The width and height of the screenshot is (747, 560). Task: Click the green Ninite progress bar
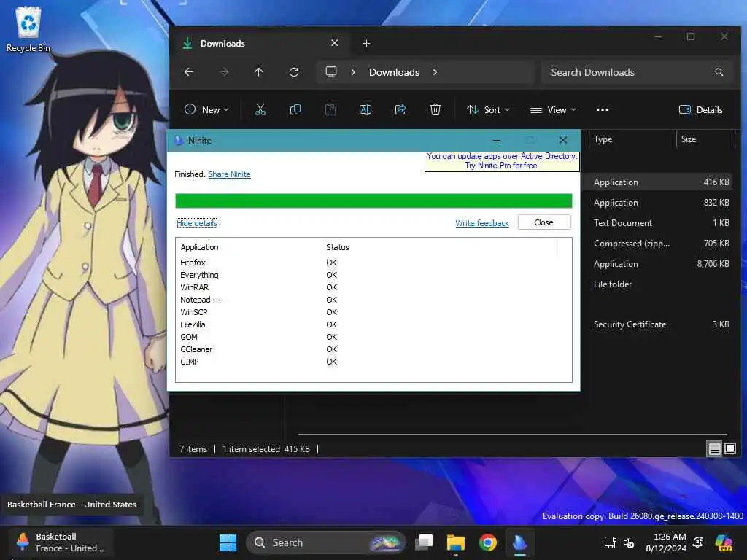(x=373, y=201)
